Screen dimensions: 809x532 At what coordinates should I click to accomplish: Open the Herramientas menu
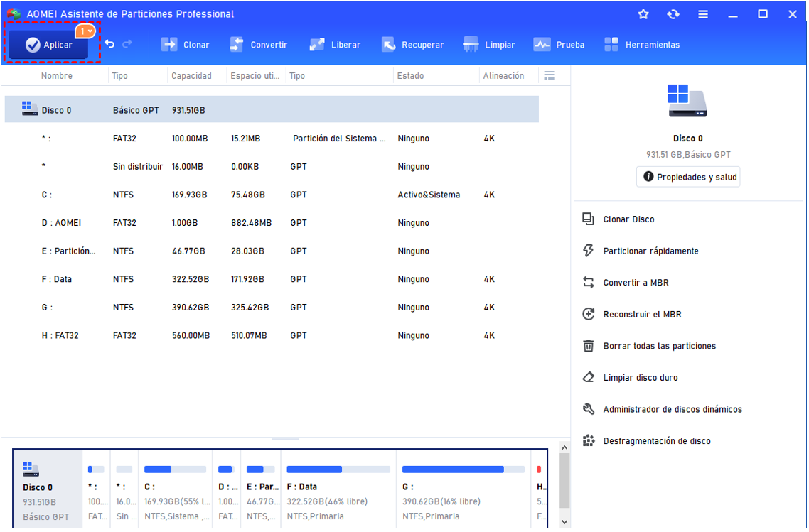tap(642, 45)
